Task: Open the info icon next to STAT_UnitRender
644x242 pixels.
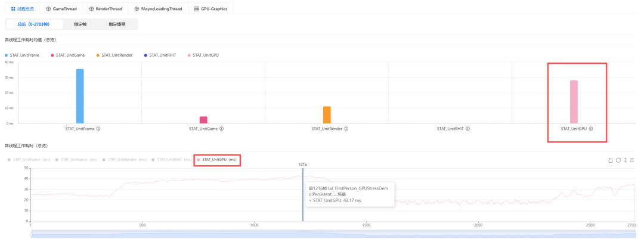Action: pos(346,129)
